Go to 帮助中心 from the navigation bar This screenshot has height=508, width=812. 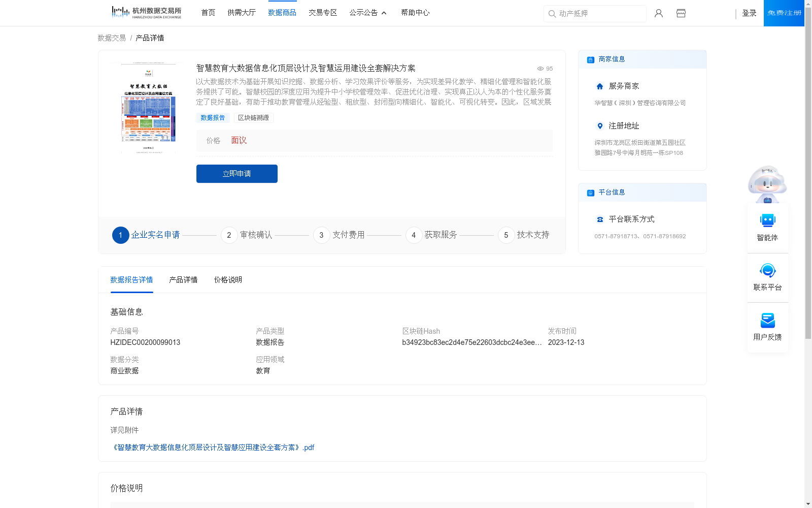[x=415, y=13]
